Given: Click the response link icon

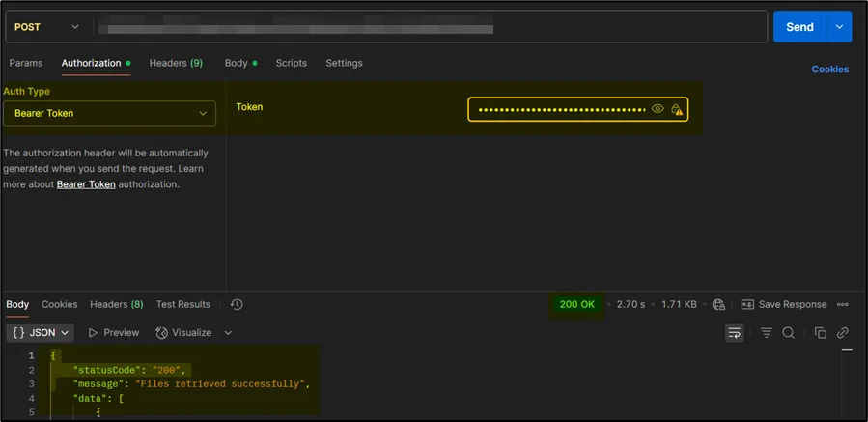Looking at the screenshot, I should pos(843,333).
